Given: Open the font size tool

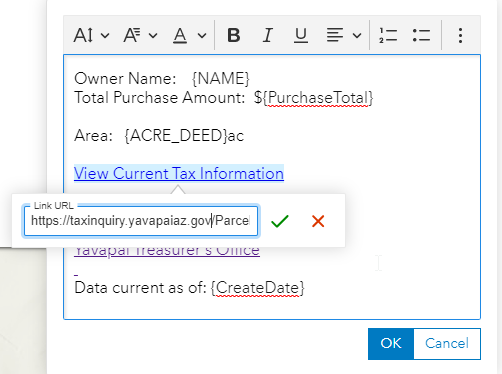Looking at the screenshot, I should pyautogui.click(x=83, y=35).
